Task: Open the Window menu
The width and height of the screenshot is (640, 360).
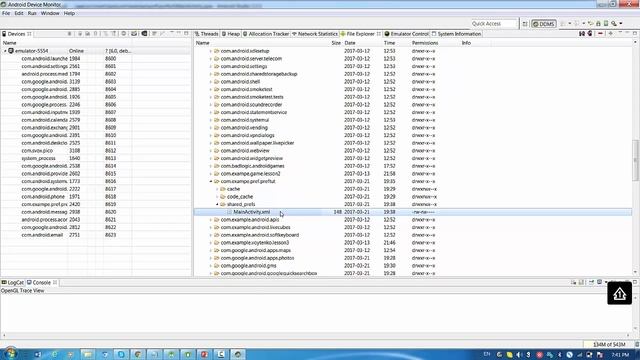Action: coord(50,13)
